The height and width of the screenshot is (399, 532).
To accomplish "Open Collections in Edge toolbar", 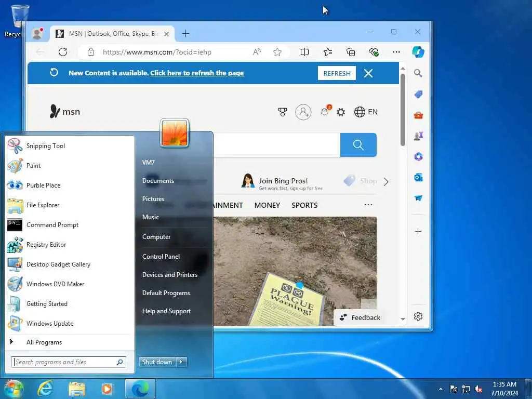I will 351,52.
